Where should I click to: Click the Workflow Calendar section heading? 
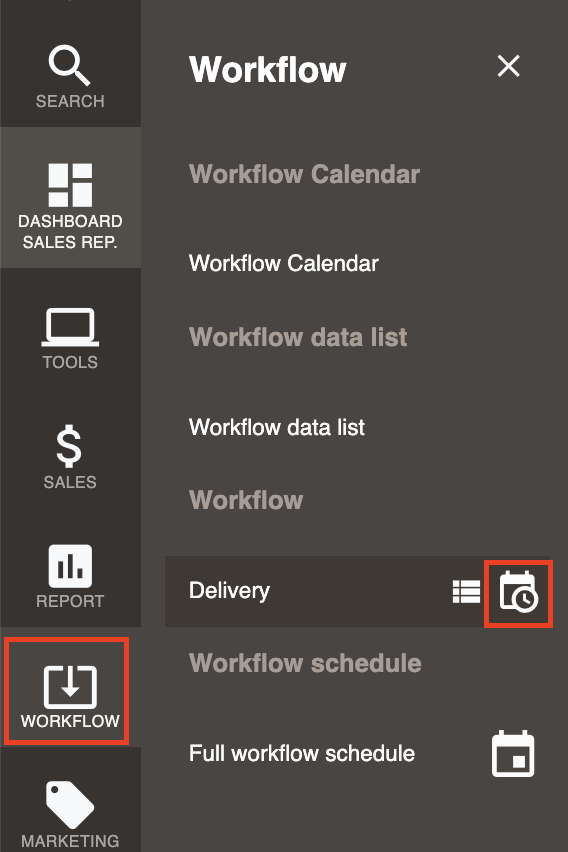304,174
